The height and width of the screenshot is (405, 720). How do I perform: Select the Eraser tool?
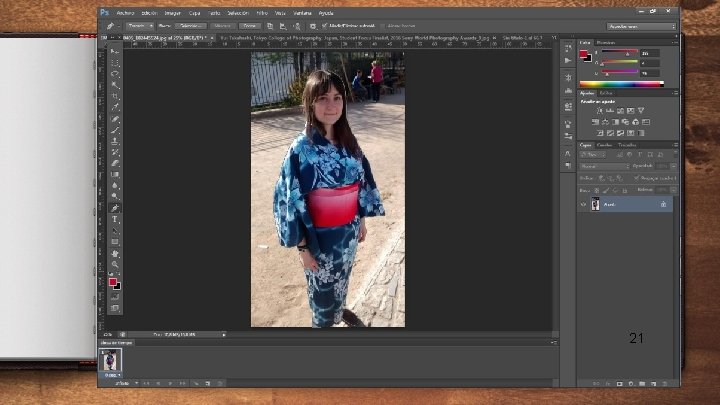point(115,163)
